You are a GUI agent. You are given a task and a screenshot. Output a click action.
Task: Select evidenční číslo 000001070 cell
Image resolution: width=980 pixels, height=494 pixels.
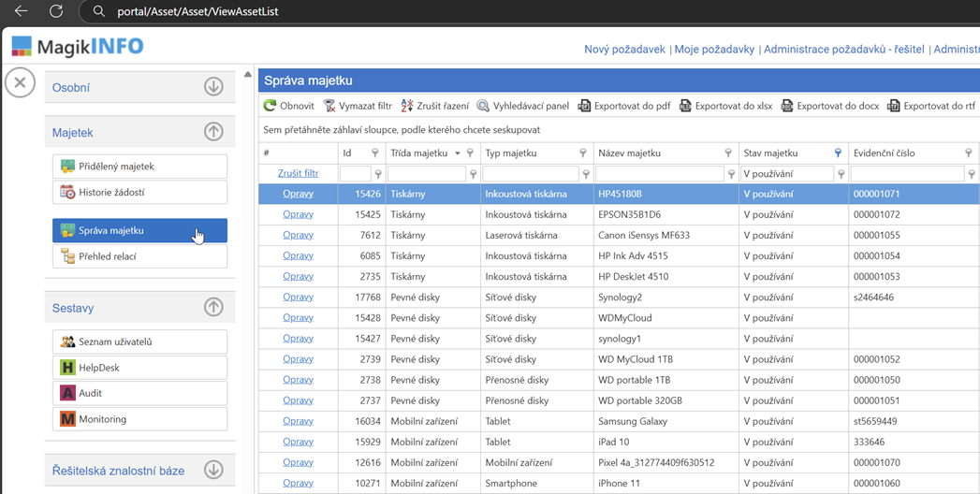(x=914, y=462)
